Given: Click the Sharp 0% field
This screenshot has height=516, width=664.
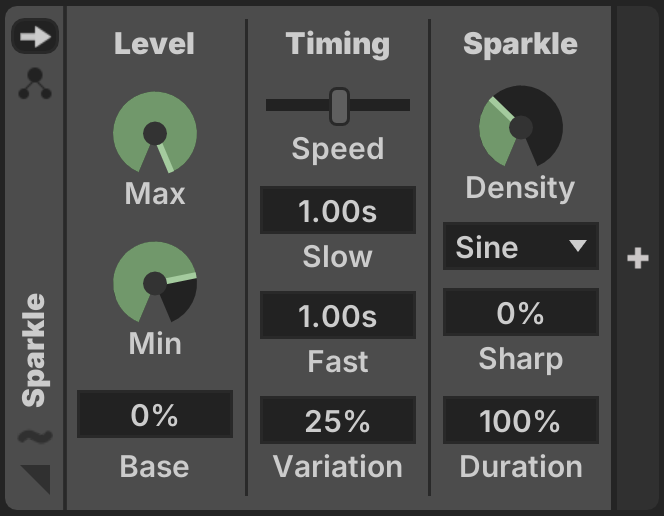Looking at the screenshot, I should point(521,312).
